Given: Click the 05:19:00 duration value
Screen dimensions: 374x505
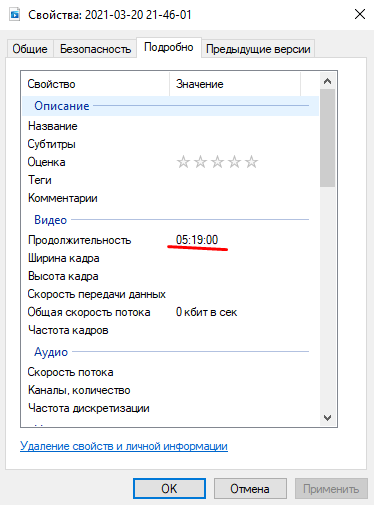Looking at the screenshot, I should tap(197, 240).
